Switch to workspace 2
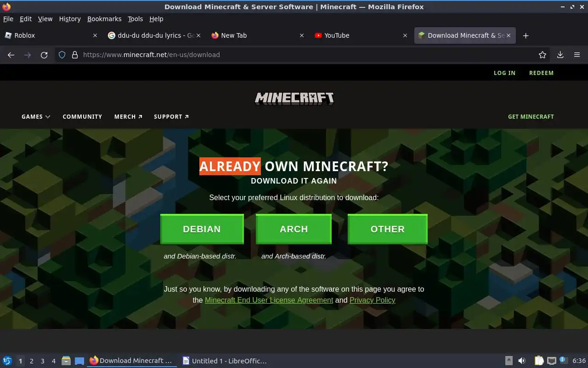Screen dimensions: 588x368 click(x=31, y=361)
